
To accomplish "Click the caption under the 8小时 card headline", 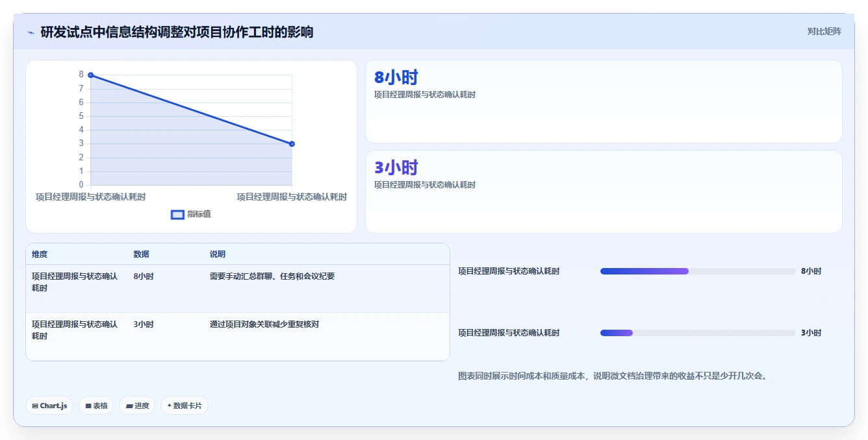I will pyautogui.click(x=425, y=95).
